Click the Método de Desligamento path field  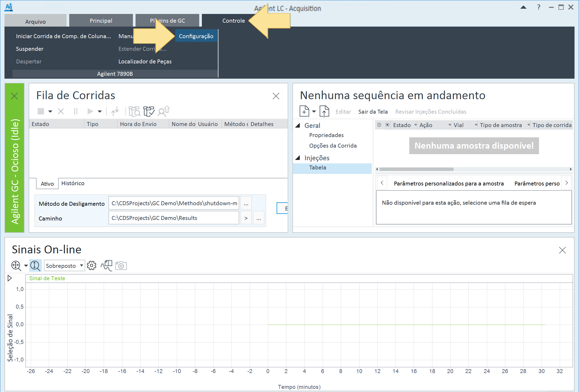(x=174, y=203)
